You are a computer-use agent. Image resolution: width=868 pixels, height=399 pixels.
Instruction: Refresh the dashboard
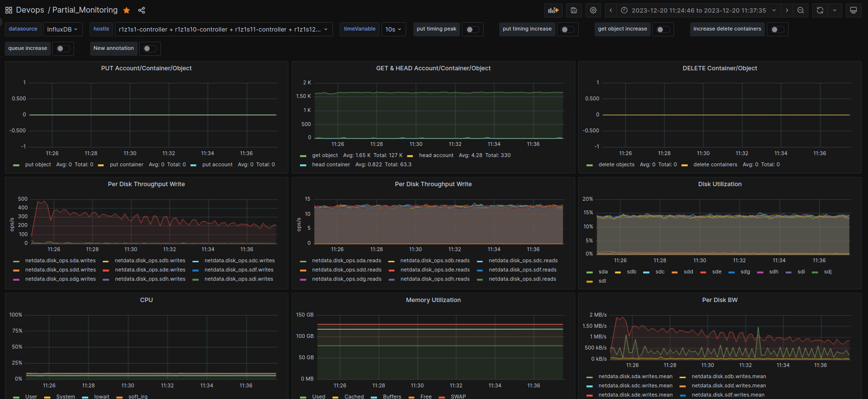click(820, 10)
